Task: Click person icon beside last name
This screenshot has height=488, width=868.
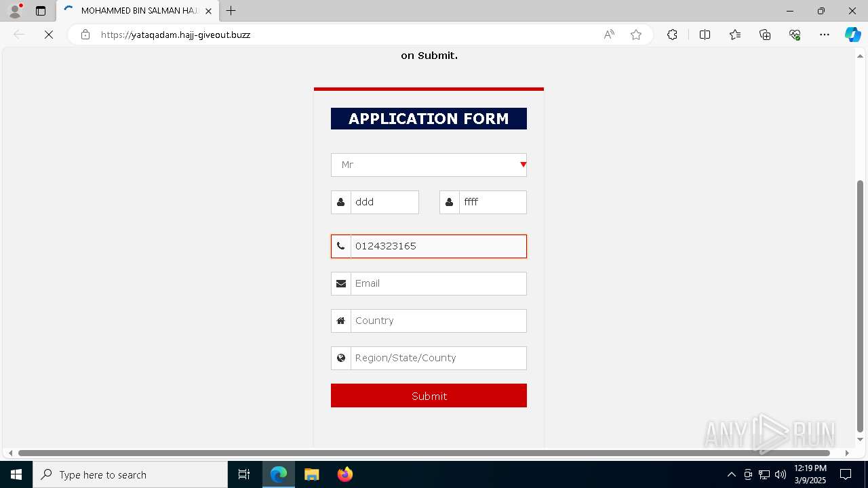Action: pos(450,202)
